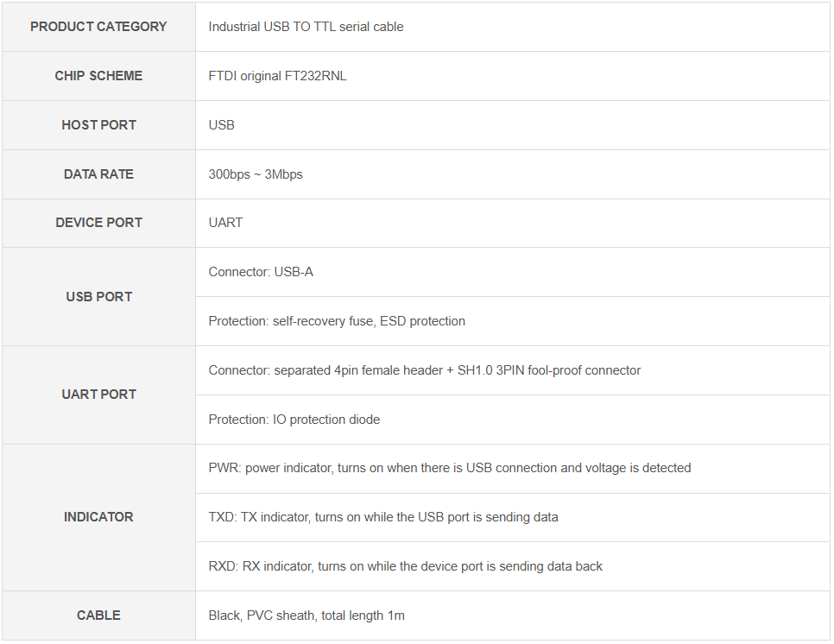Click the HOST PORT label cell

(x=98, y=125)
